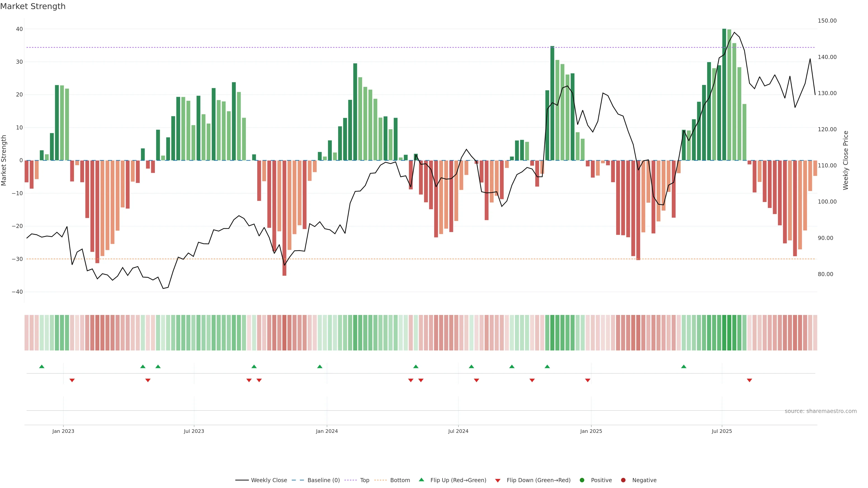Click the first red flip-down marker near Jan 2023
The width and height of the screenshot is (868, 488).
[72, 380]
